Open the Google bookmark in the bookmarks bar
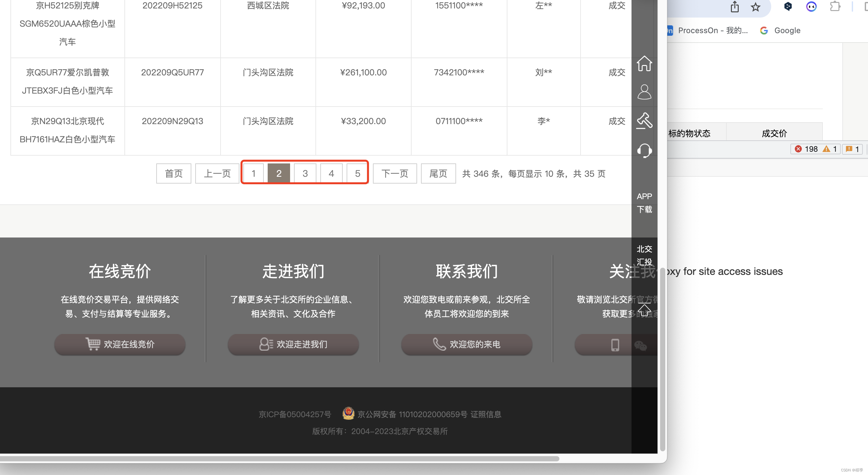The height and width of the screenshot is (475, 868). [x=787, y=30]
